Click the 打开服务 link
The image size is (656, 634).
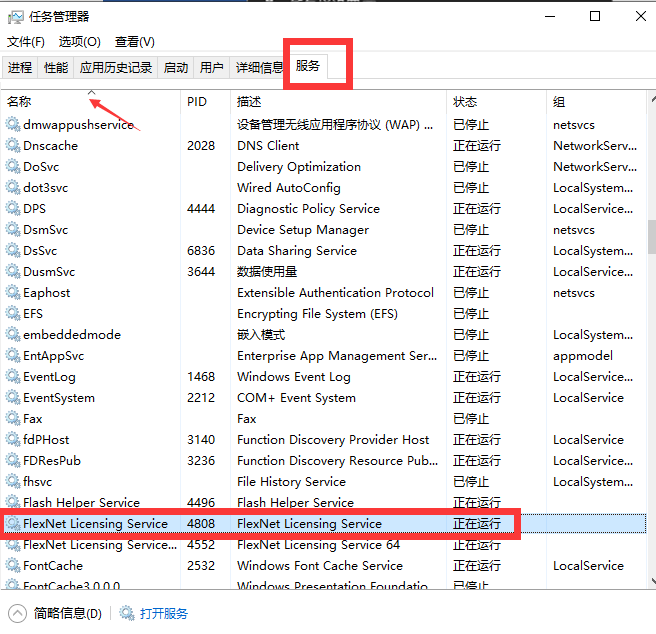(x=164, y=613)
